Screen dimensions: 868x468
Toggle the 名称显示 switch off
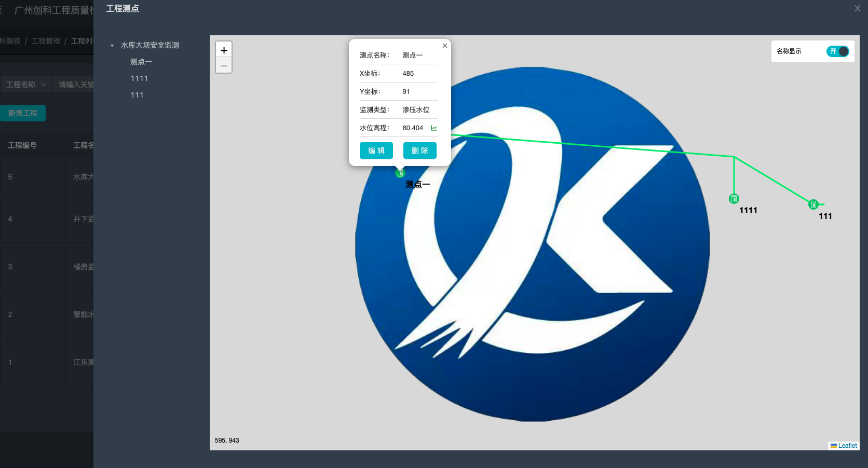(x=837, y=51)
